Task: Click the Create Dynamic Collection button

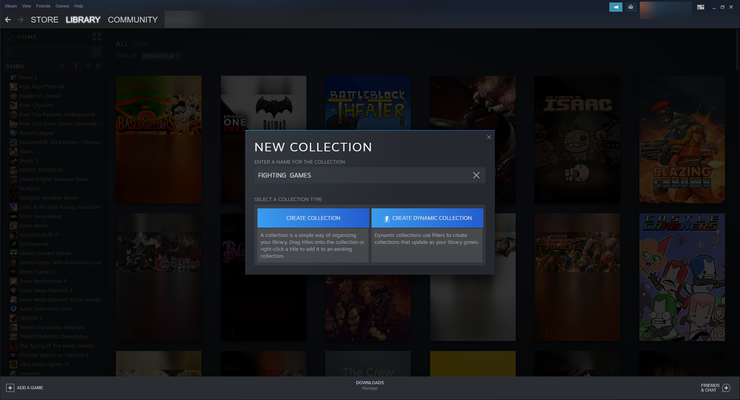Action: pos(427,218)
